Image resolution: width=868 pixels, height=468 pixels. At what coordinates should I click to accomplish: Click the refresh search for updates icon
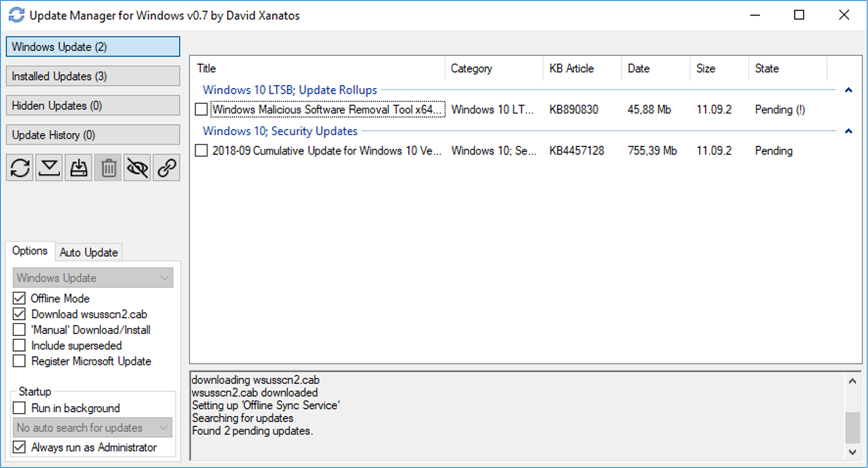(20, 168)
